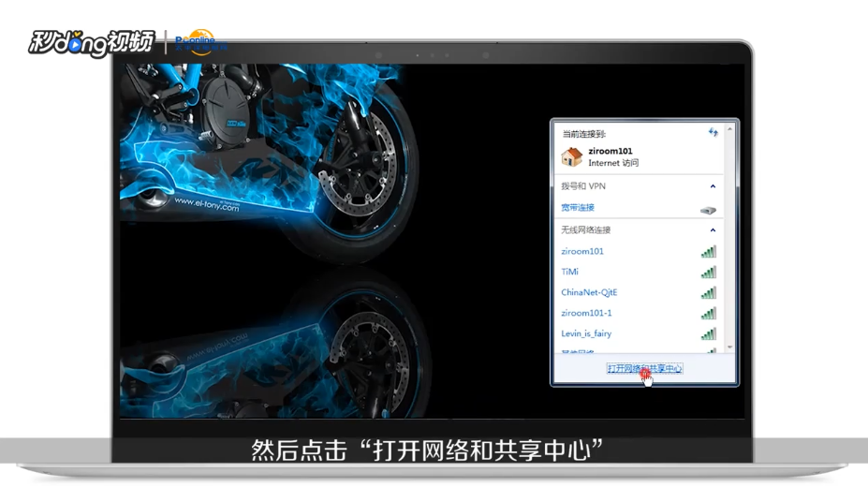Click the 当前连接到 header text
The height and width of the screenshot is (487, 868).
(x=584, y=134)
